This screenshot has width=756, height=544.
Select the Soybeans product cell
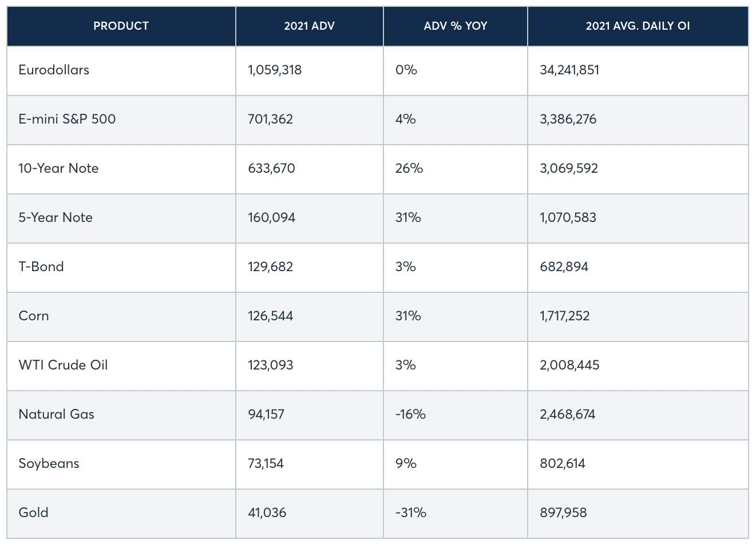tap(121, 464)
